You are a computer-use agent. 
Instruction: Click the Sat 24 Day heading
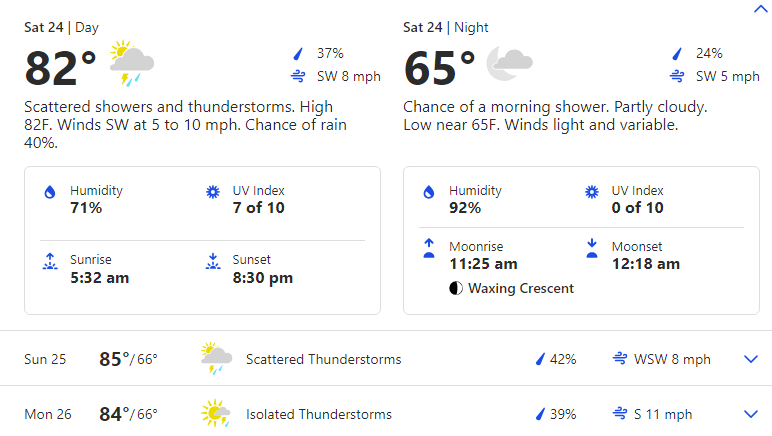pos(62,28)
